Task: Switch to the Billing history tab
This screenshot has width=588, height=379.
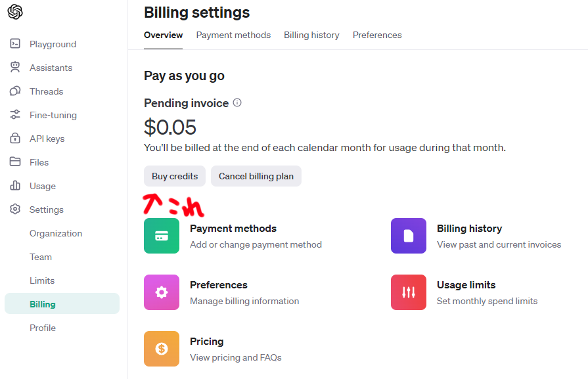Action: pos(311,35)
